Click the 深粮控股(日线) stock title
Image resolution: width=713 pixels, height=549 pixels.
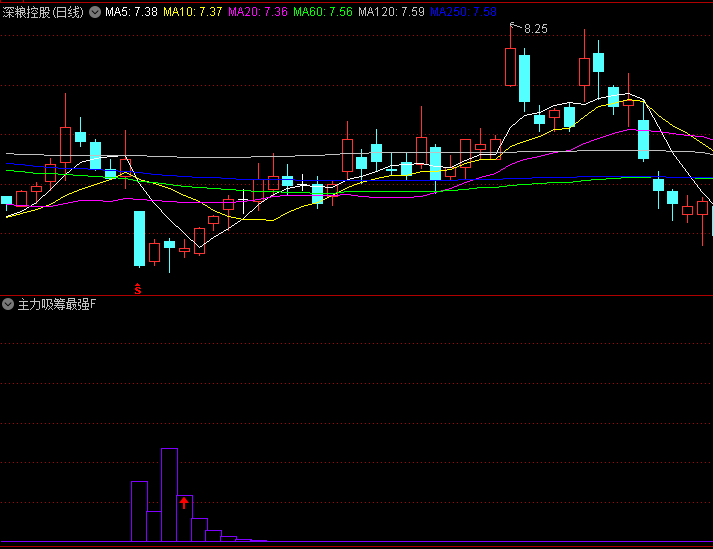[45, 12]
